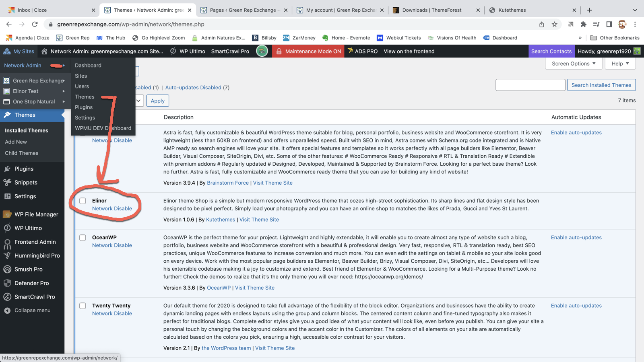Viewport: 644px width, 362px height.
Task: Open Other Bookmarks folder
Action: pyautogui.click(x=615, y=38)
